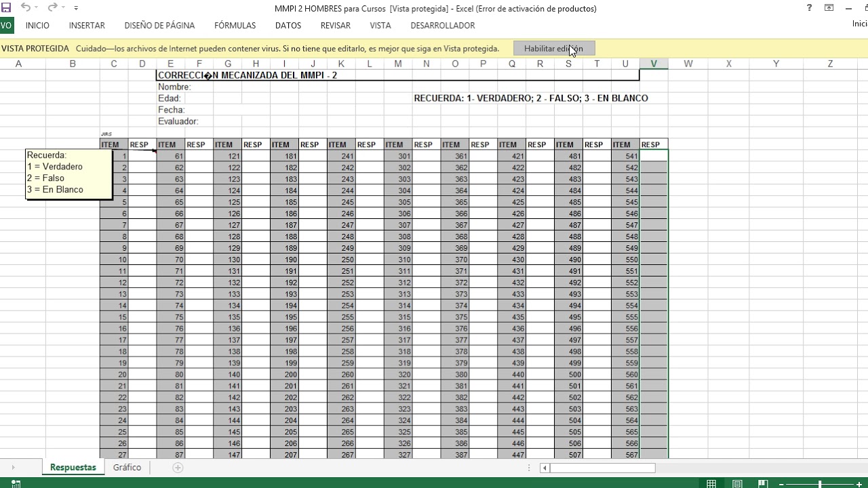Click the macro recording status bar icon
The image size is (868, 488).
(16, 483)
